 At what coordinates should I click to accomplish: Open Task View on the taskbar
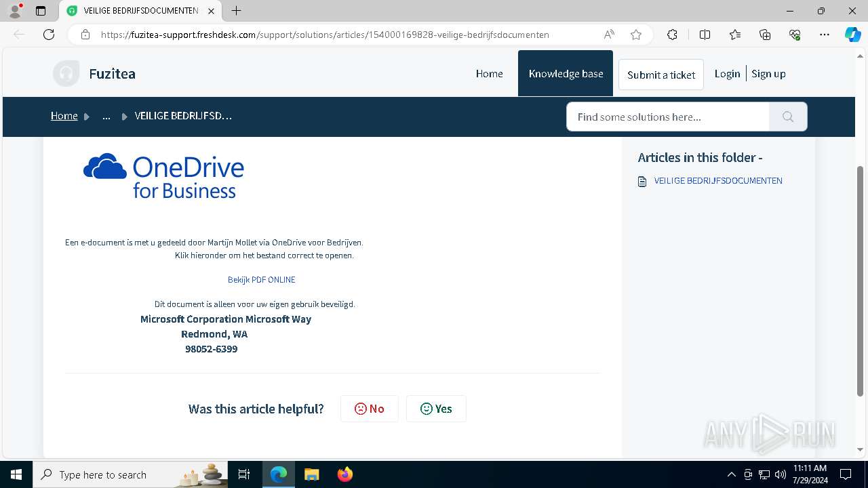[244, 474]
